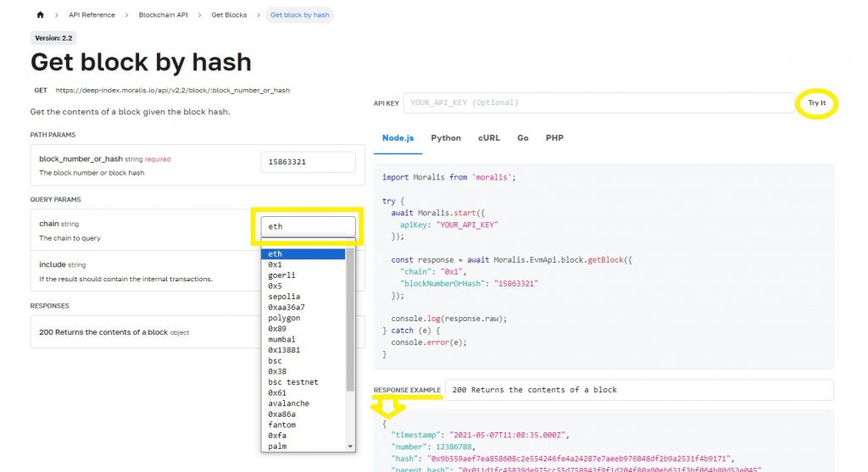
Task: Open the home icon in breadcrumb
Action: tap(40, 15)
